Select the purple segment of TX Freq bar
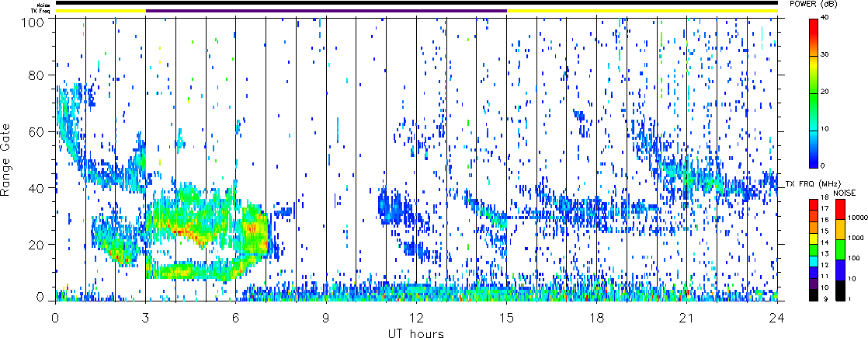 pyautogui.click(x=326, y=10)
